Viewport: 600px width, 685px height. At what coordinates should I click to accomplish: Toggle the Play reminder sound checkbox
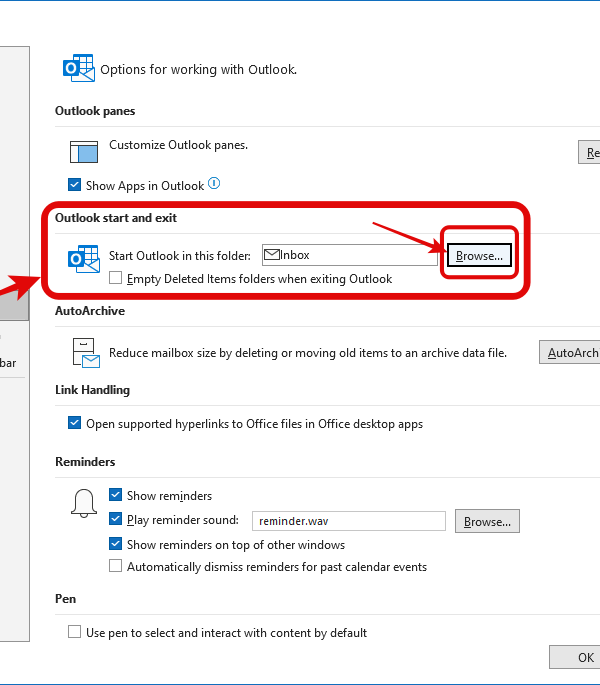(115, 519)
